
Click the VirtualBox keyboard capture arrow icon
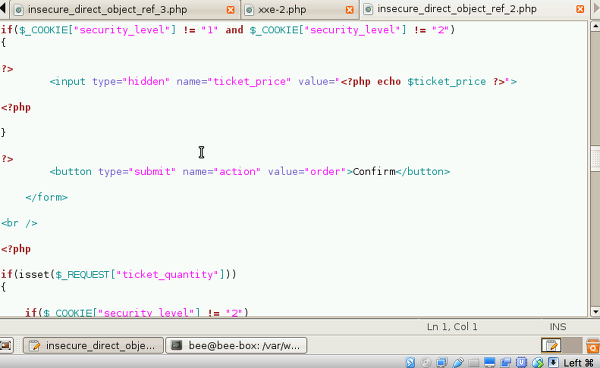pyautogui.click(x=553, y=362)
